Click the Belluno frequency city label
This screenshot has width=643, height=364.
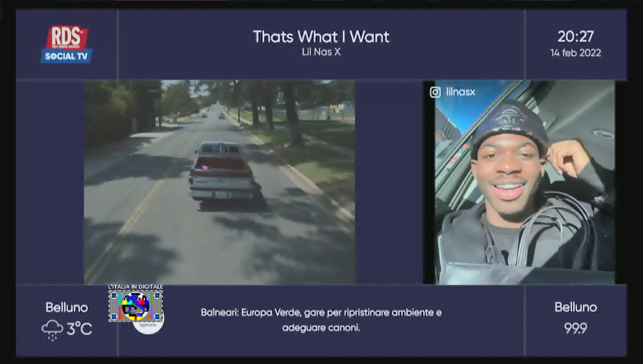[576, 307]
